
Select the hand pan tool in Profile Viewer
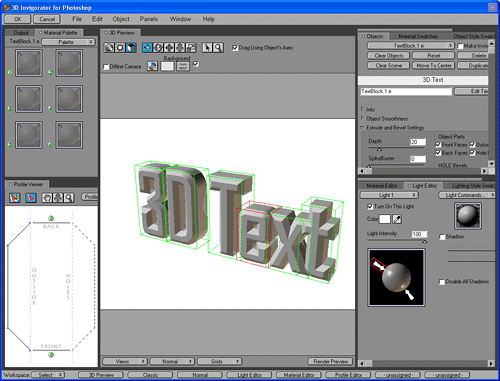pyautogui.click(x=47, y=198)
